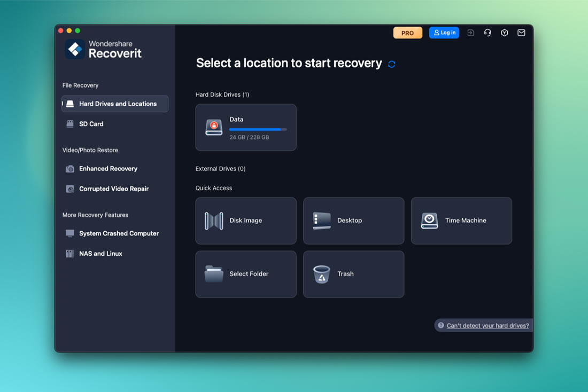Click the PRO upgrade button
The height and width of the screenshot is (392, 588).
tap(408, 33)
